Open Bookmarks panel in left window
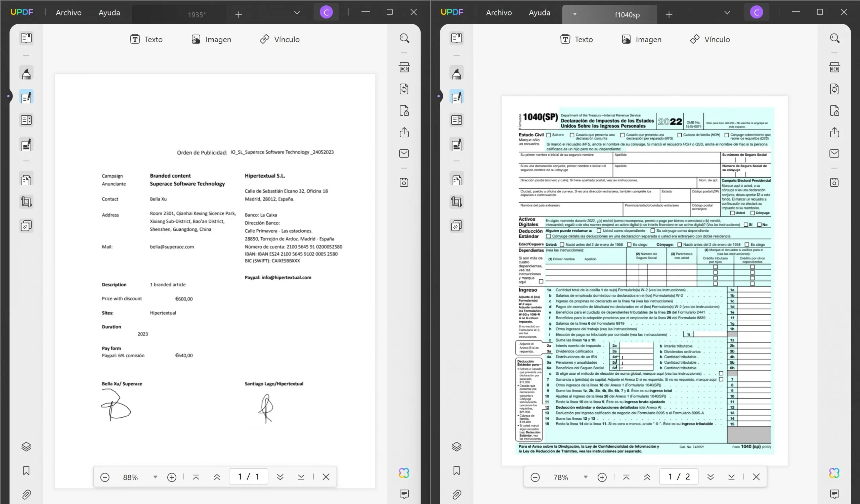 26,470
